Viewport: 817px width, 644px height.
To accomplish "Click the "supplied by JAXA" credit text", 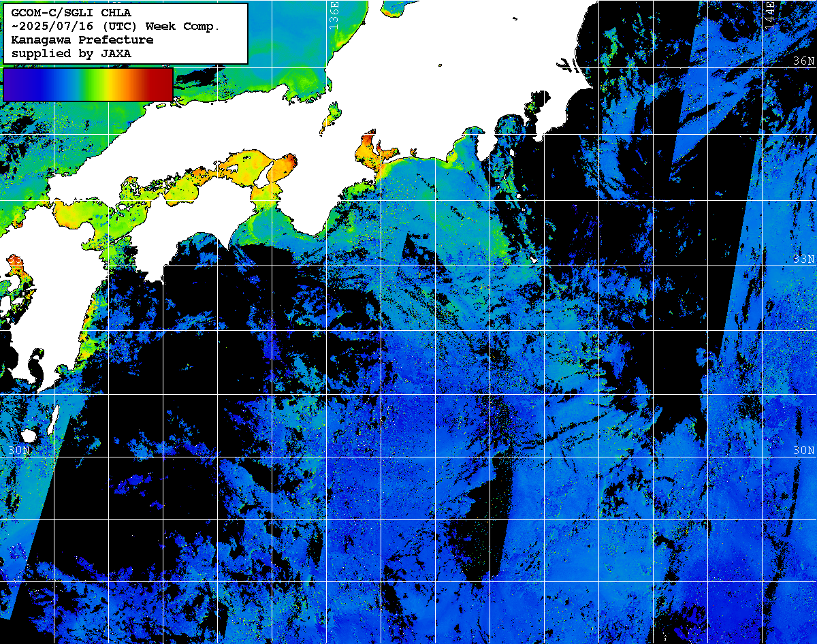I will click(x=71, y=53).
